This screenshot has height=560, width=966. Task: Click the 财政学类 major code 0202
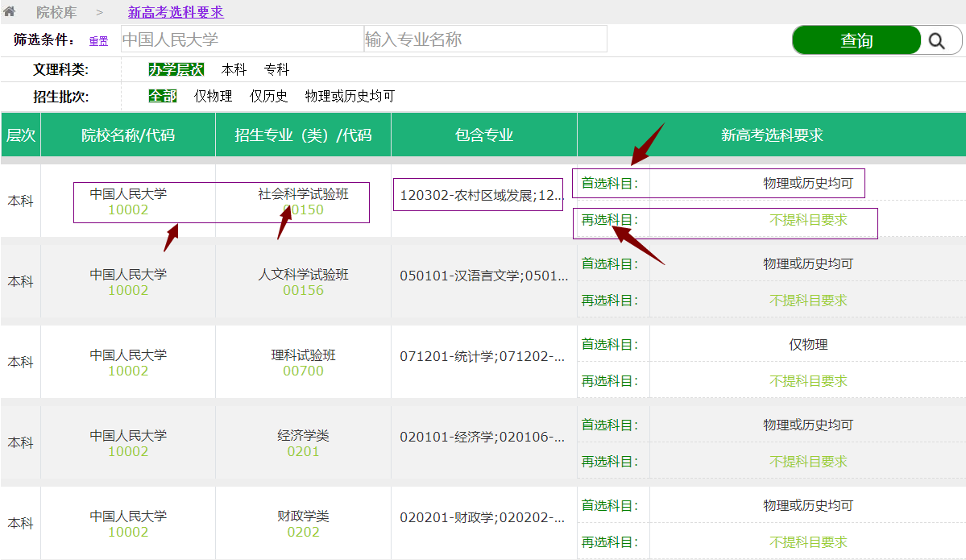click(303, 532)
